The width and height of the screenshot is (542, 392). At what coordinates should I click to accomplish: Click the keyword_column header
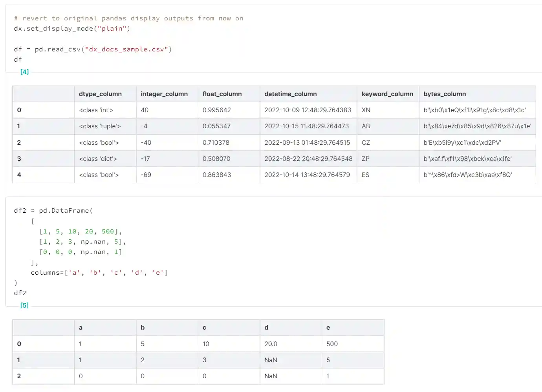[x=387, y=94]
